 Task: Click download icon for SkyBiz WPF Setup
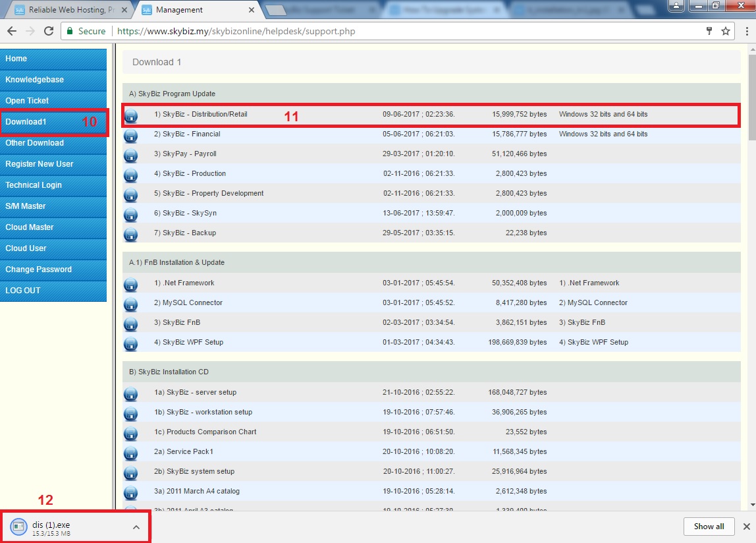pyautogui.click(x=130, y=344)
